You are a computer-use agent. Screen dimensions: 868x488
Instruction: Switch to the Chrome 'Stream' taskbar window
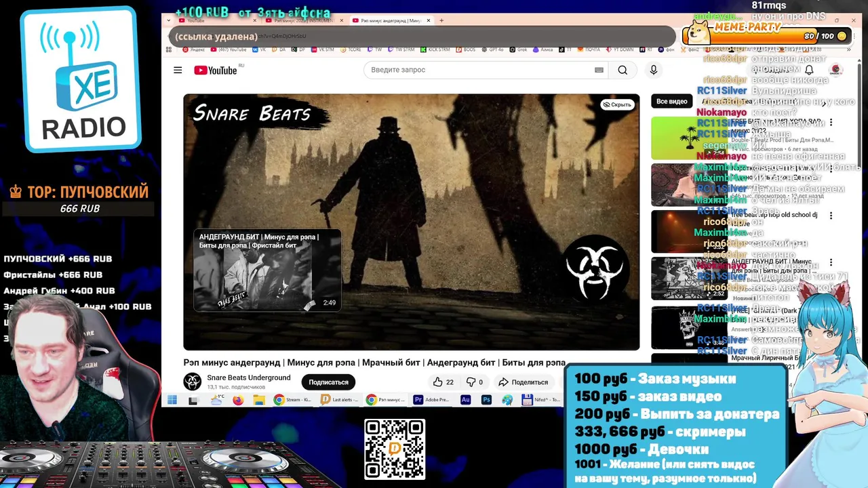[x=293, y=401]
